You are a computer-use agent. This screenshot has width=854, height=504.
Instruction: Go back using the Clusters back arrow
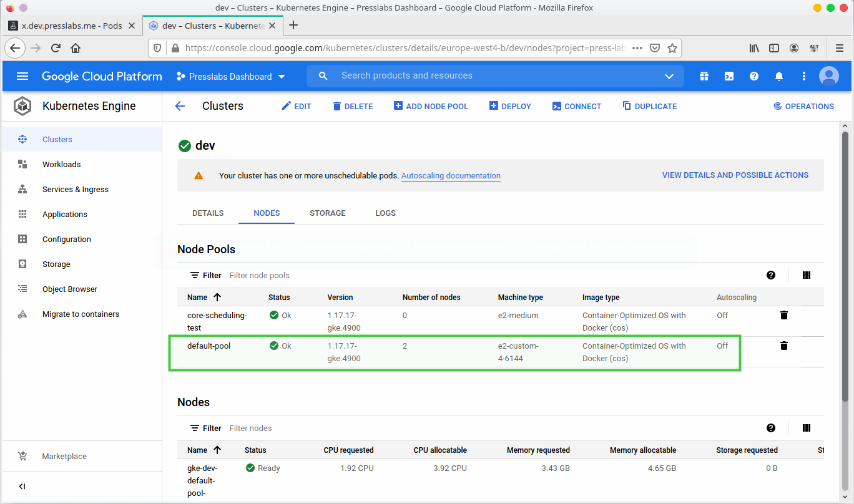(180, 106)
